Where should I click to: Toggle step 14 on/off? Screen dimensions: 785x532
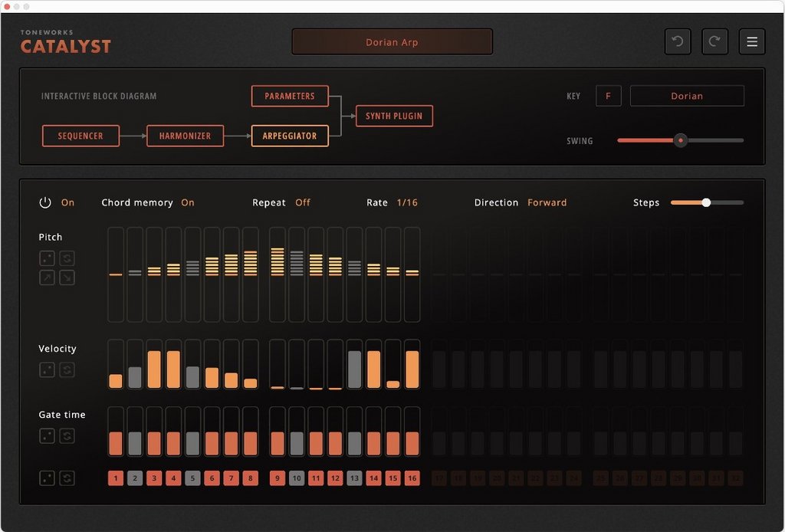373,478
